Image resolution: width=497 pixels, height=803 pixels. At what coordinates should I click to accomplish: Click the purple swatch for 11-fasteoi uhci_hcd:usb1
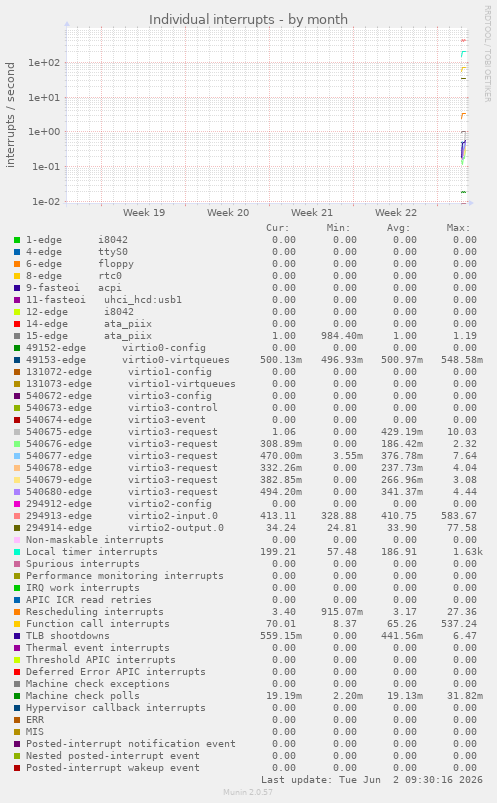[x=17, y=300]
